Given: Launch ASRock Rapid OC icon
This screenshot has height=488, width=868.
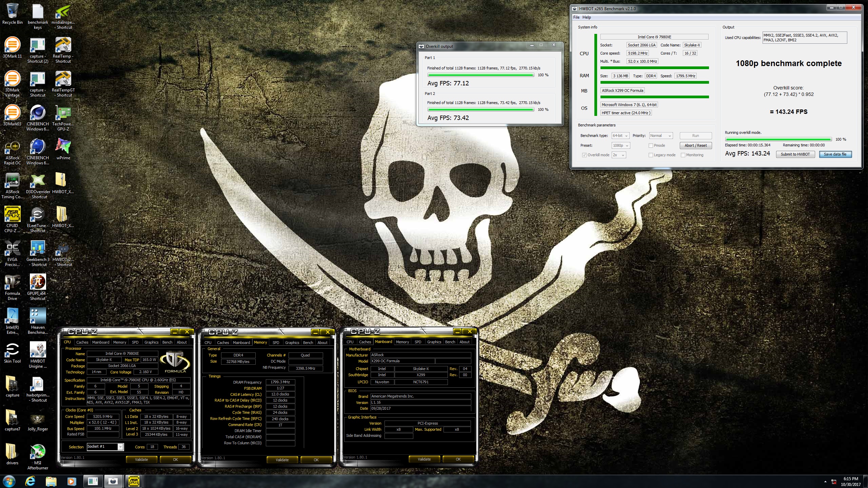Looking at the screenshot, I should [12, 152].
